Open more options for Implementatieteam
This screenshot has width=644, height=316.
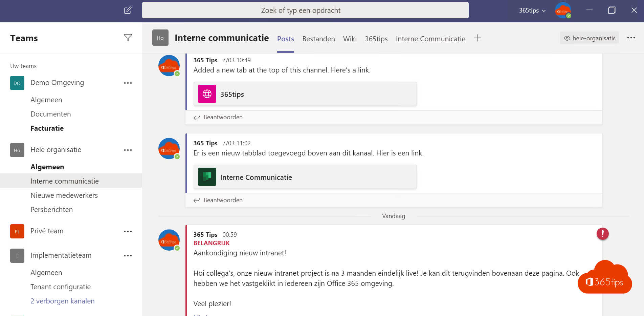[128, 256]
